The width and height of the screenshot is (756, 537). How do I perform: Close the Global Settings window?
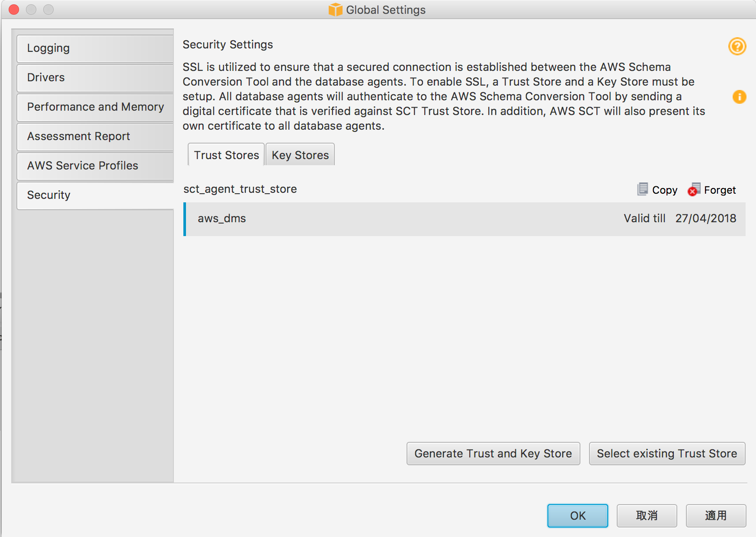[x=13, y=9]
